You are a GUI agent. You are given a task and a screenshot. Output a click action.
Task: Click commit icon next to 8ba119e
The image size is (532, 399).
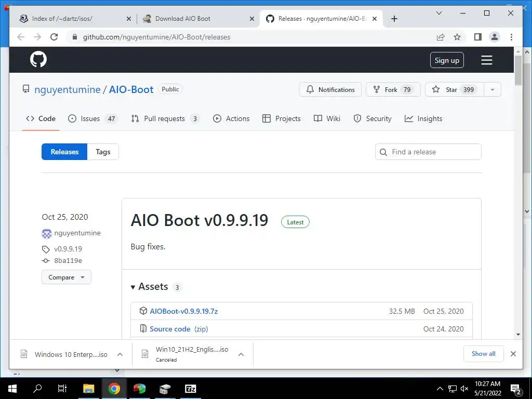46,261
